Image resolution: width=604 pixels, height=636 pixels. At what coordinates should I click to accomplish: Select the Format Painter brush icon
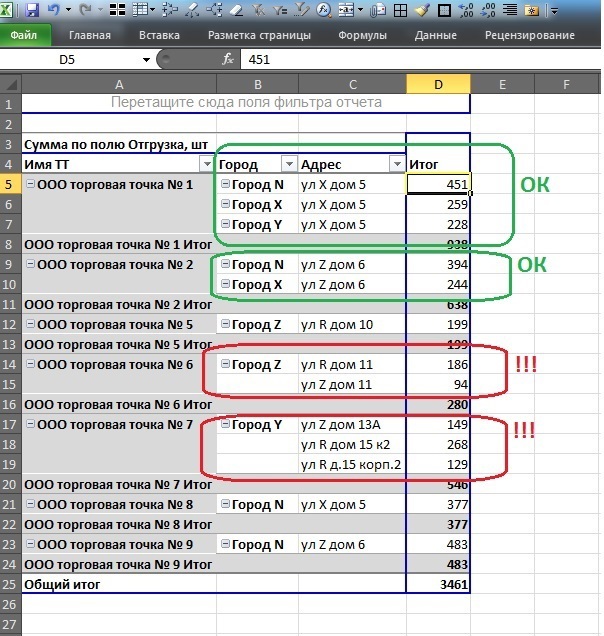pos(422,9)
